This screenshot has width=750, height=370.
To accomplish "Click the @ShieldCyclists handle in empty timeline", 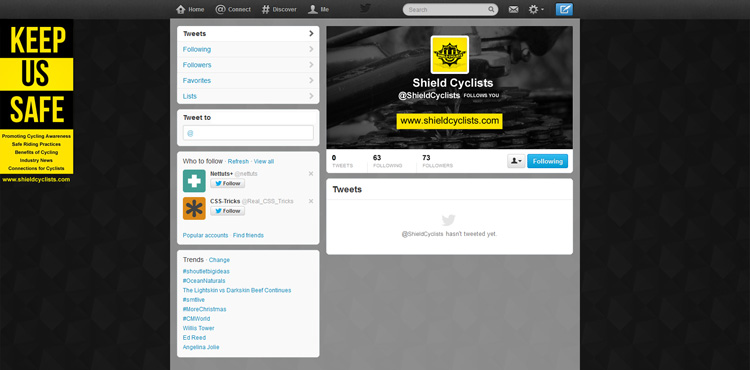I will (x=422, y=234).
